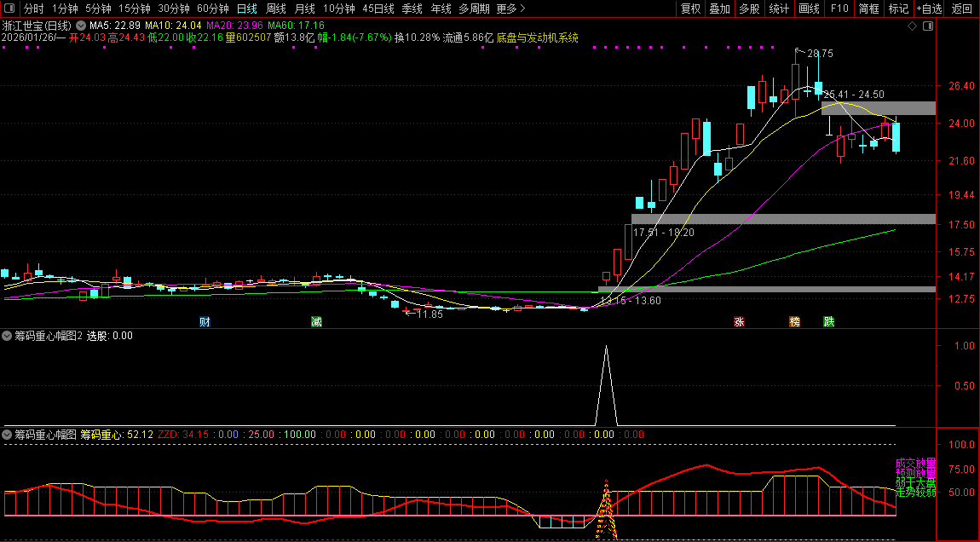Click the top-left layout icon
The height and width of the screenshot is (542, 980).
[8, 9]
